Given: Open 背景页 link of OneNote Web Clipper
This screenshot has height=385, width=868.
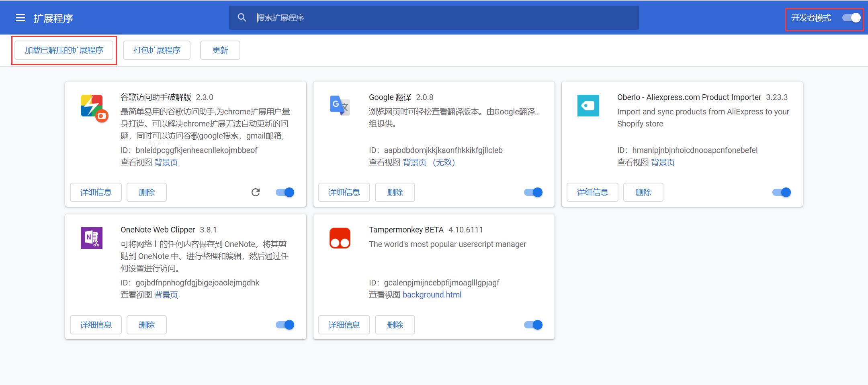Looking at the screenshot, I should [166, 295].
